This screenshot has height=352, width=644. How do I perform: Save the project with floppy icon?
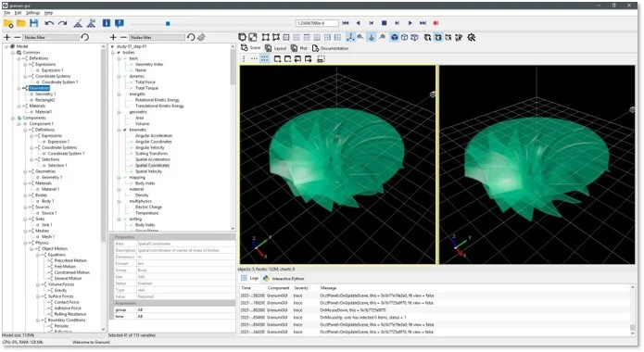(34, 23)
